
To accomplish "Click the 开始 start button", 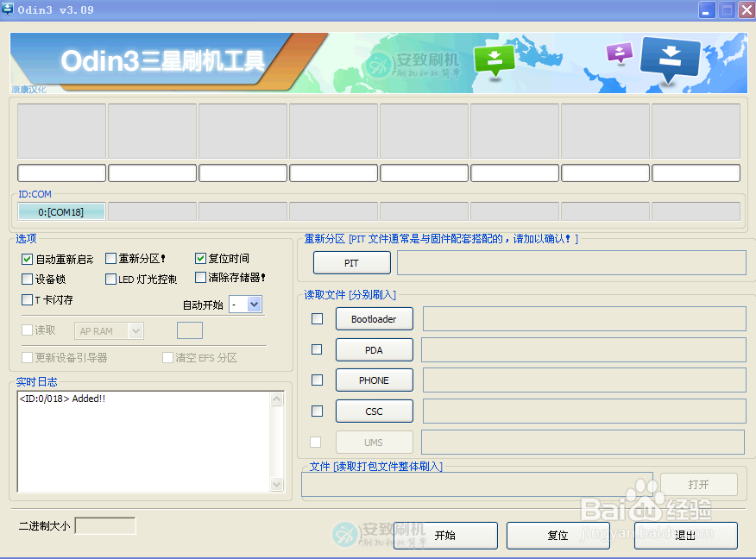I will pyautogui.click(x=445, y=536).
